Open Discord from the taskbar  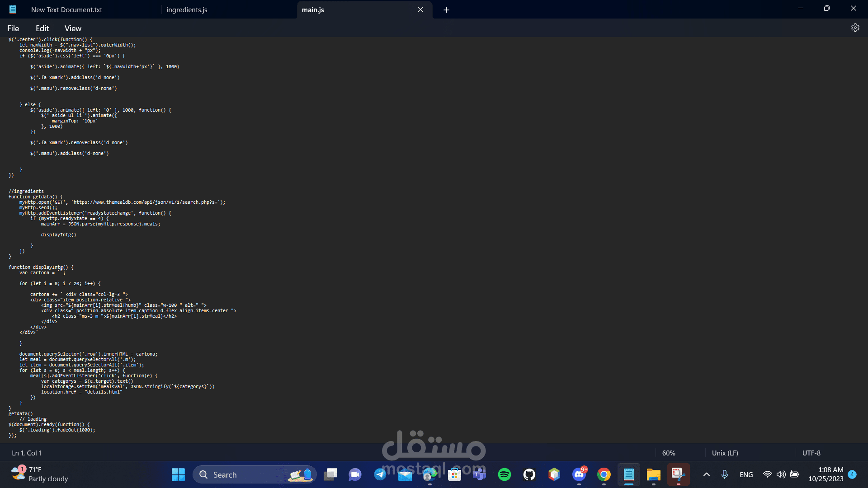[579, 474]
